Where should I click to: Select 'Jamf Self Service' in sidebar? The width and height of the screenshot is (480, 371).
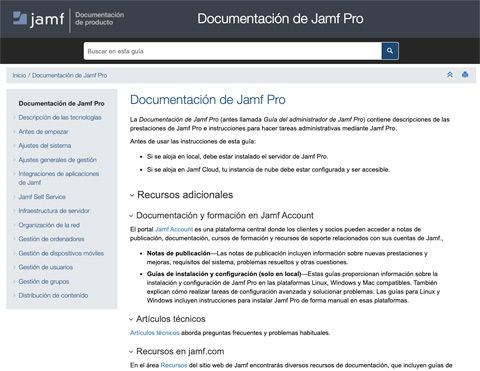coord(42,197)
